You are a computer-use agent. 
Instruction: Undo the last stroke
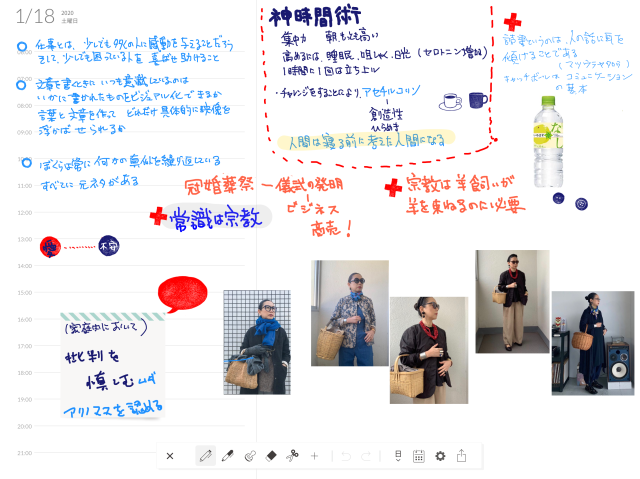pyautogui.click(x=346, y=456)
